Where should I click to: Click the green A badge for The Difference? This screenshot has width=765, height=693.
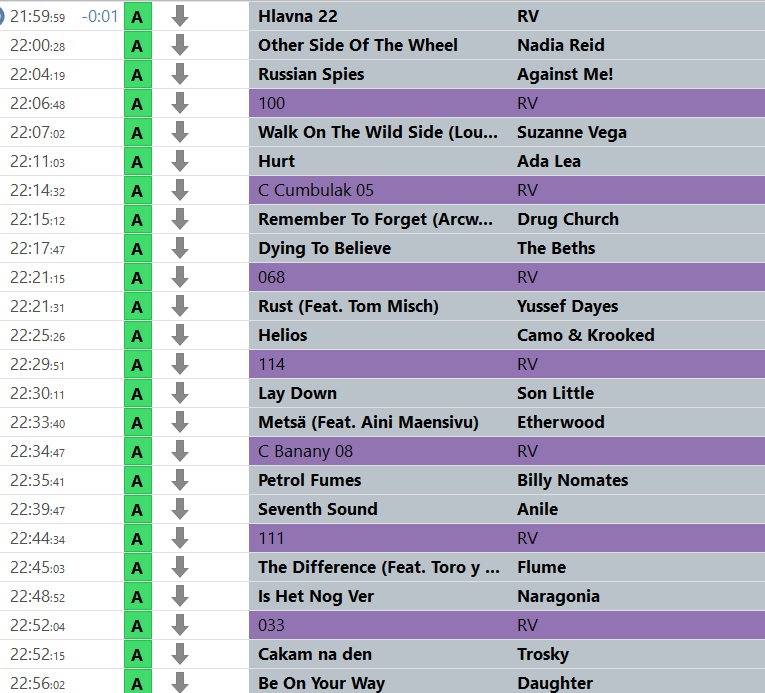pos(138,568)
